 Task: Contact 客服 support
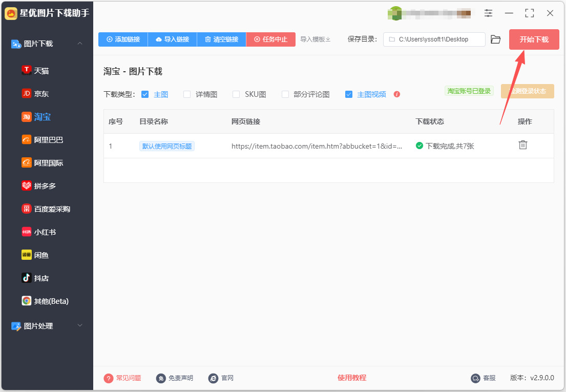(484, 378)
